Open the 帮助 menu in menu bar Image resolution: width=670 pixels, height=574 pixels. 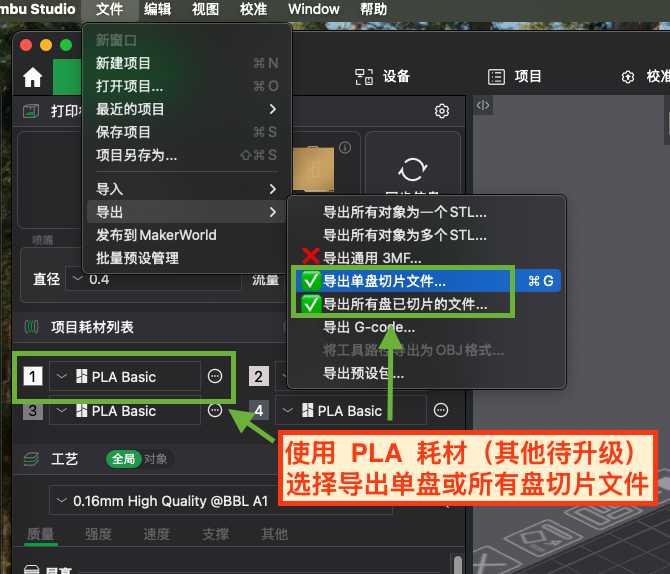coord(373,9)
